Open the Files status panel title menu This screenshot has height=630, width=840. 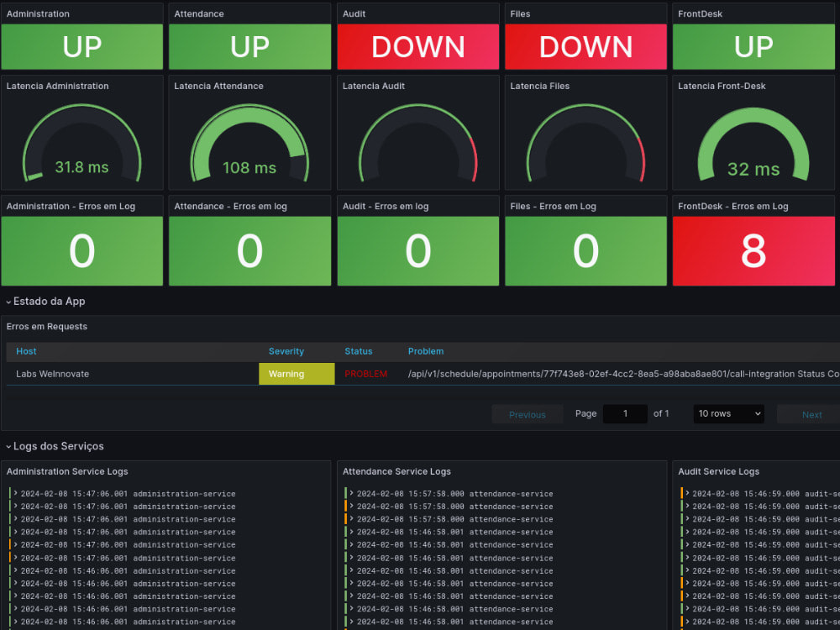point(520,14)
